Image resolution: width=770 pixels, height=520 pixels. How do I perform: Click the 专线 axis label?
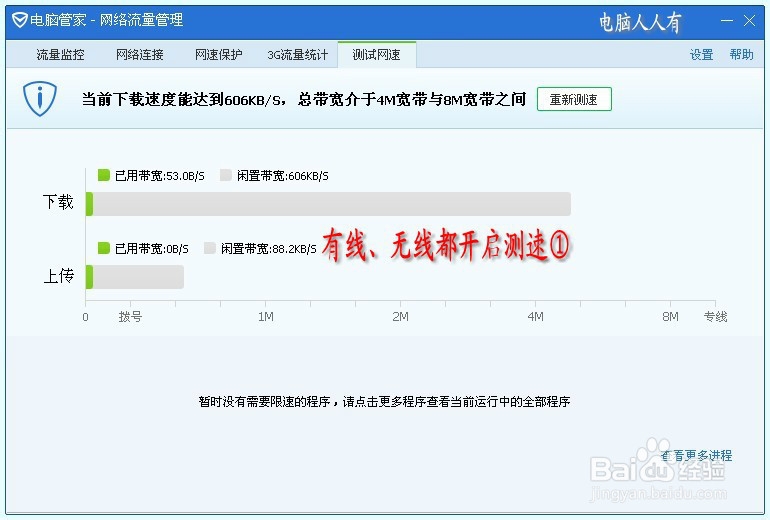[x=715, y=317]
